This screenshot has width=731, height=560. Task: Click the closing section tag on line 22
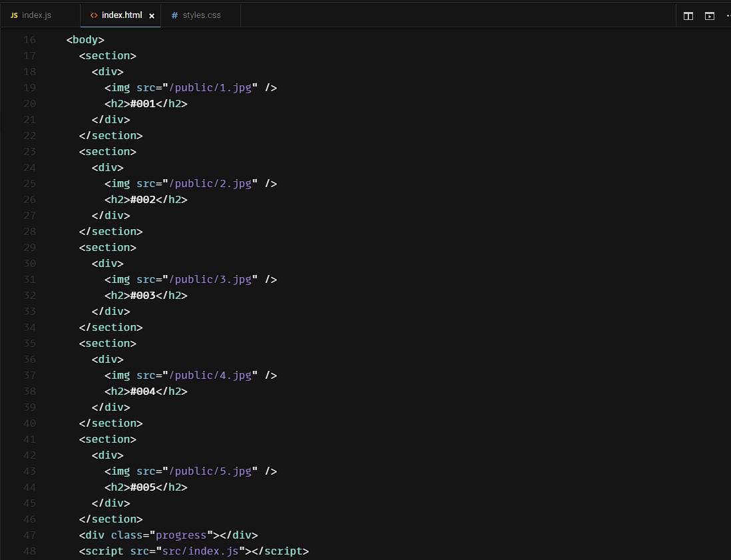pyautogui.click(x=111, y=136)
